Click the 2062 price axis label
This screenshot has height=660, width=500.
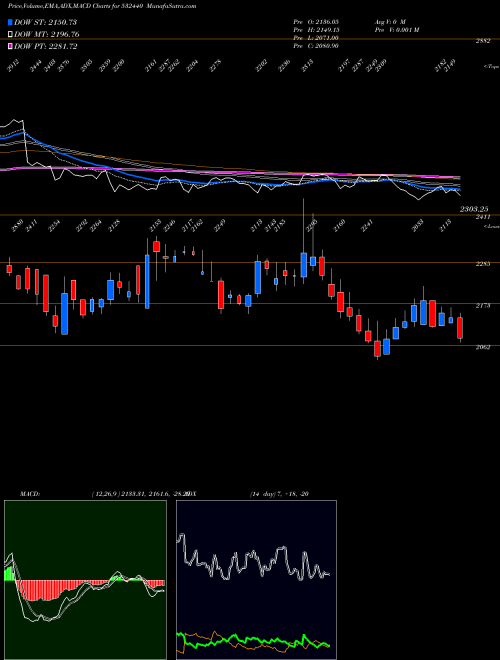tap(483, 347)
